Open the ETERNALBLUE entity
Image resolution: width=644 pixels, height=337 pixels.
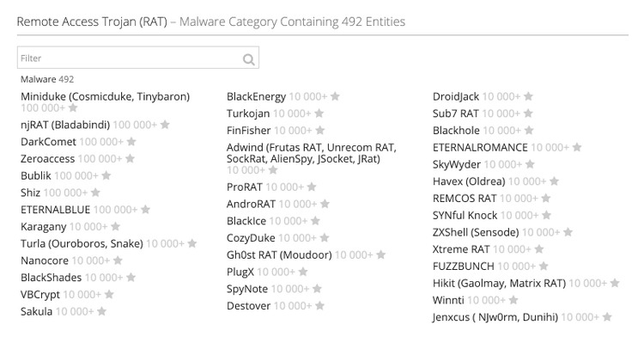coord(56,210)
